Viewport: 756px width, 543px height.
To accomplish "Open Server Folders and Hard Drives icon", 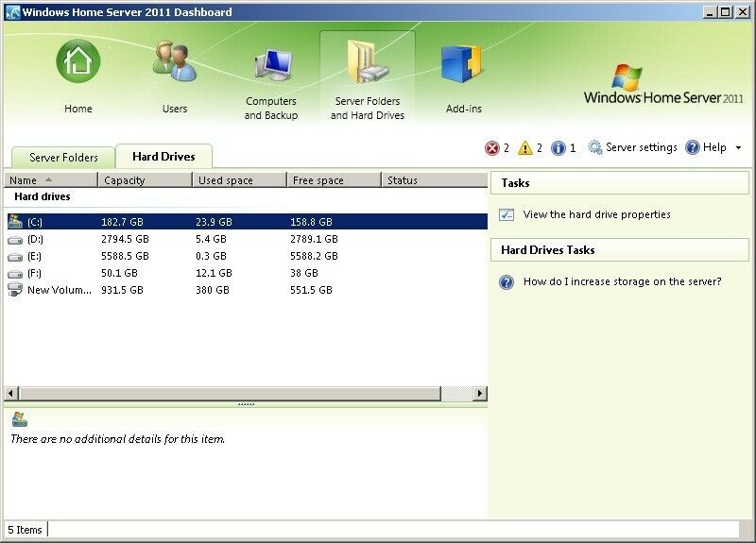I will tap(368, 61).
